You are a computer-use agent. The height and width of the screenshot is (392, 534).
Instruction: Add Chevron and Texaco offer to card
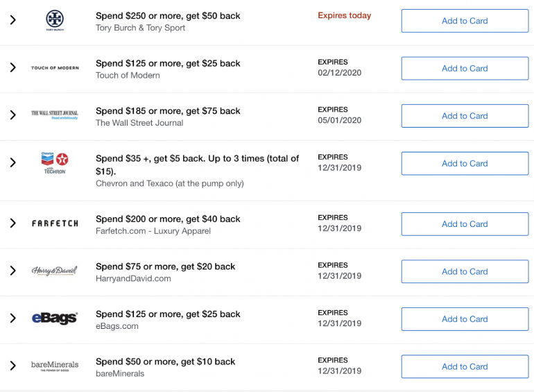click(465, 163)
